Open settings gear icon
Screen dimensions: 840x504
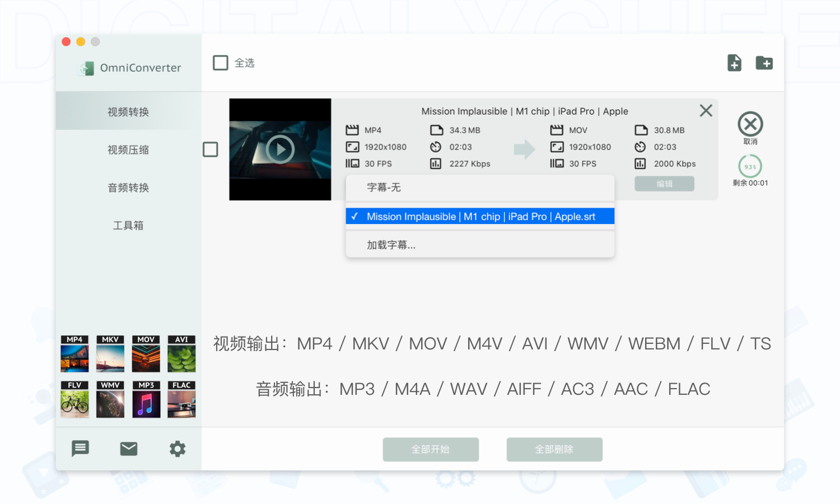point(178,449)
